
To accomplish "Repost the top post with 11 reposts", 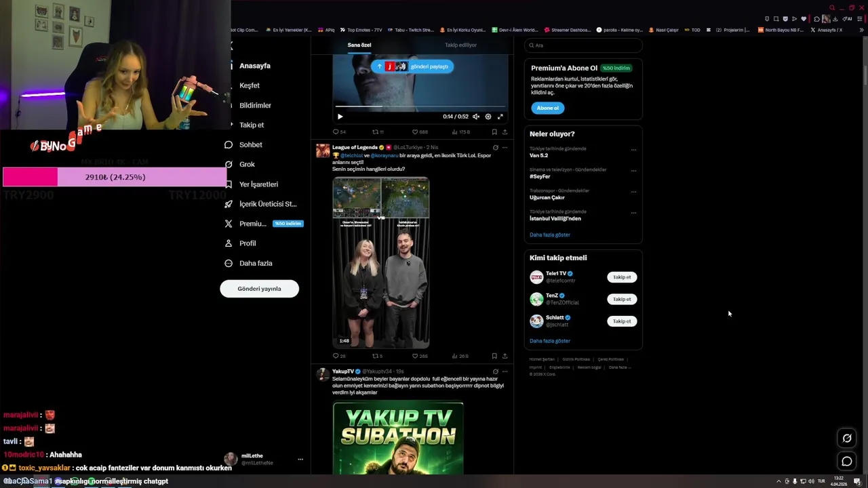I will pos(378,132).
